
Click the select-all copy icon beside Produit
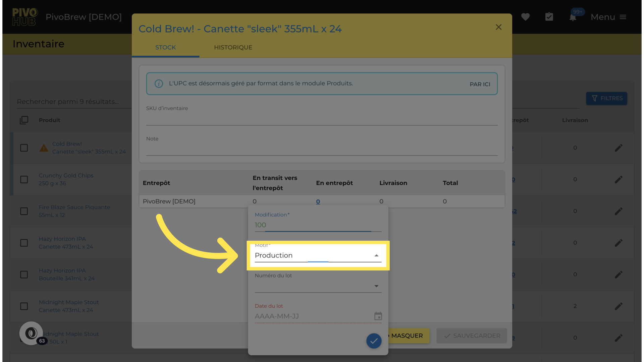coord(24,120)
